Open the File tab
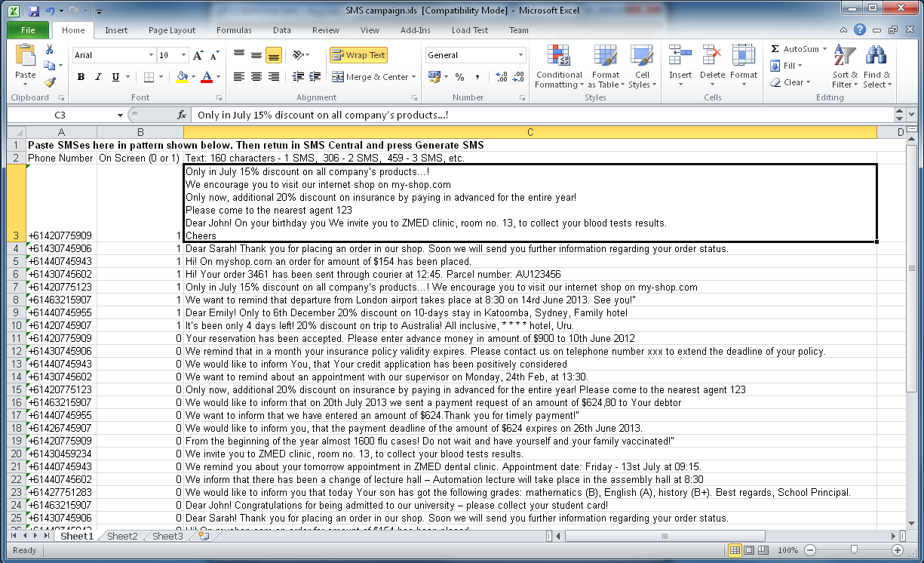This screenshot has height=563, width=924. (x=28, y=30)
